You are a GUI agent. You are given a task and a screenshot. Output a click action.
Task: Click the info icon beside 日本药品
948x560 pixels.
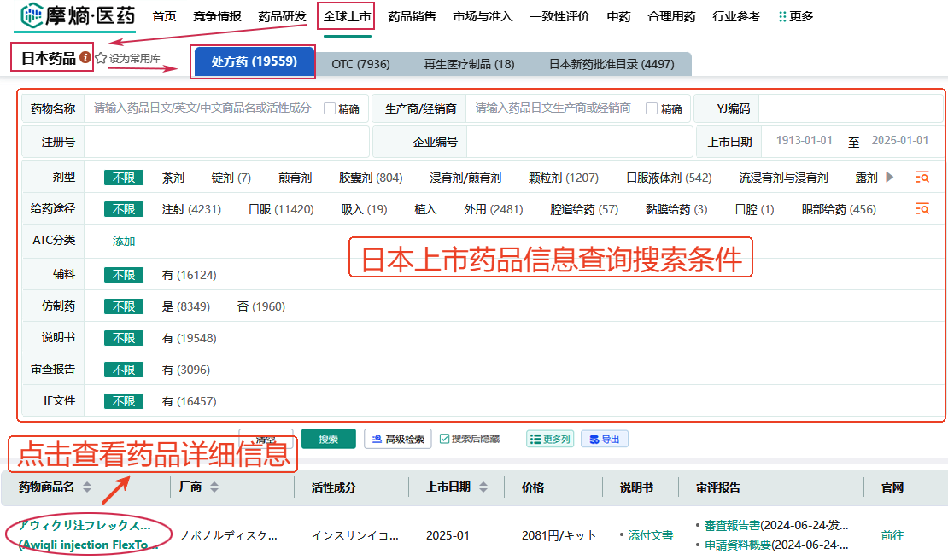[x=85, y=58]
